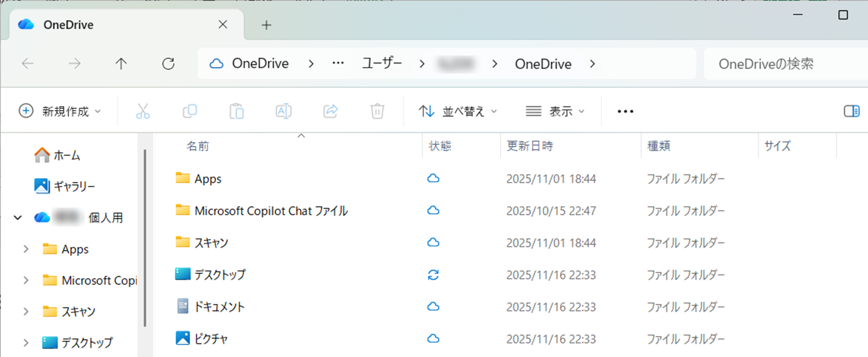Viewport: 868px width, 357px height.
Task: Collapse the 個人用 OneDrive tree node
Action: click(18, 217)
